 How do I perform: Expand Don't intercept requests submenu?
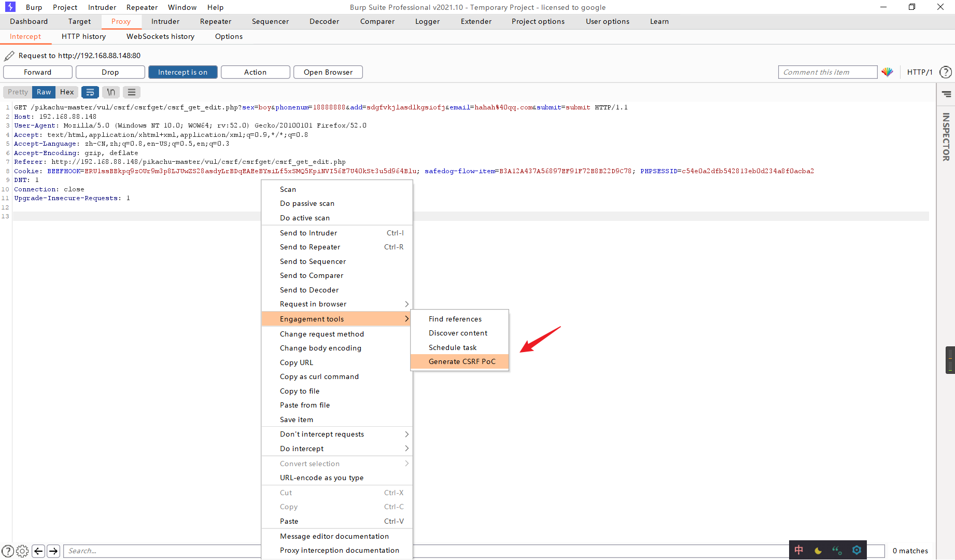[x=337, y=434]
